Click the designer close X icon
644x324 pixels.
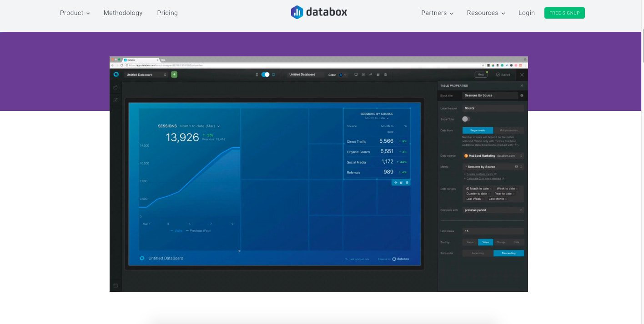point(522,75)
